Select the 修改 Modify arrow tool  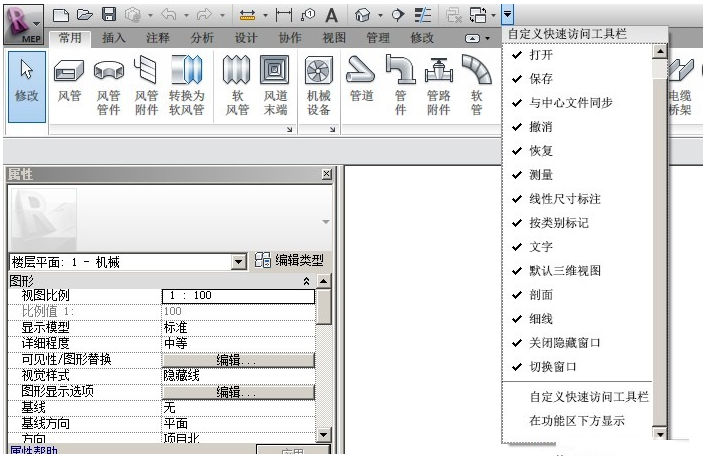[27, 86]
